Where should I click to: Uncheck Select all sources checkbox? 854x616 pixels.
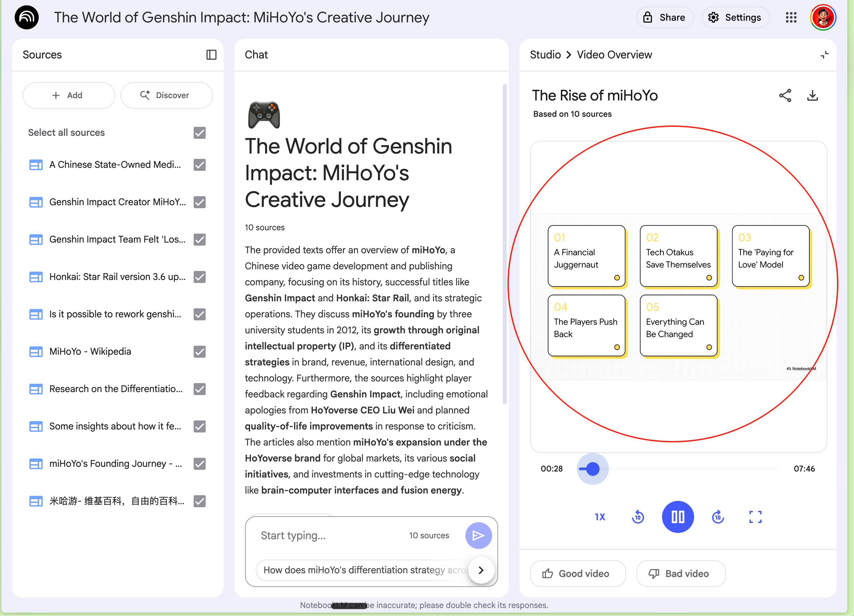200,133
